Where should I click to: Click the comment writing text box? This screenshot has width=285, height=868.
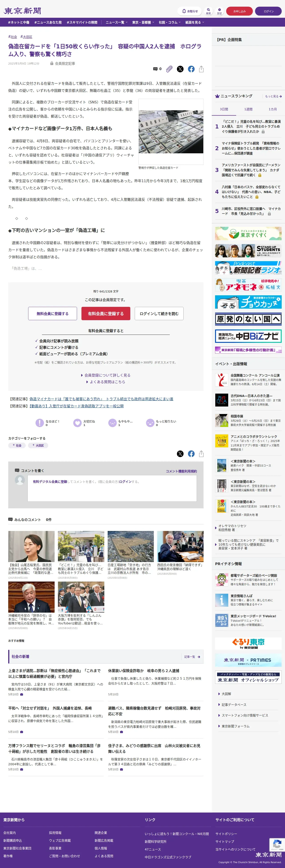112,489
